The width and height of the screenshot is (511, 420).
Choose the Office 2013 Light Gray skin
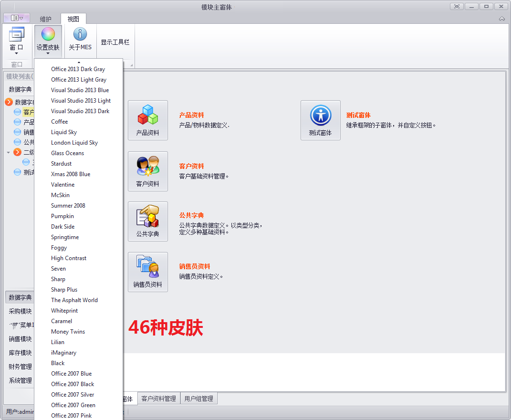click(x=78, y=80)
